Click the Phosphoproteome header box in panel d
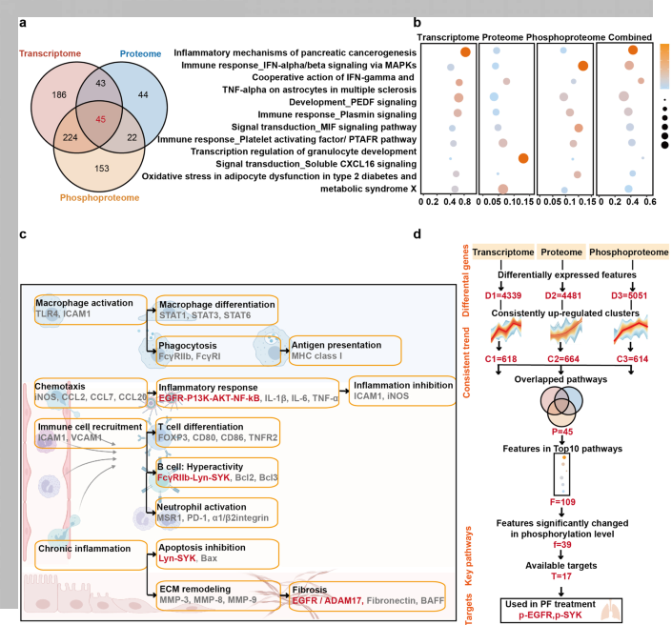Viewport: 672px width, 625px height. coord(629,252)
